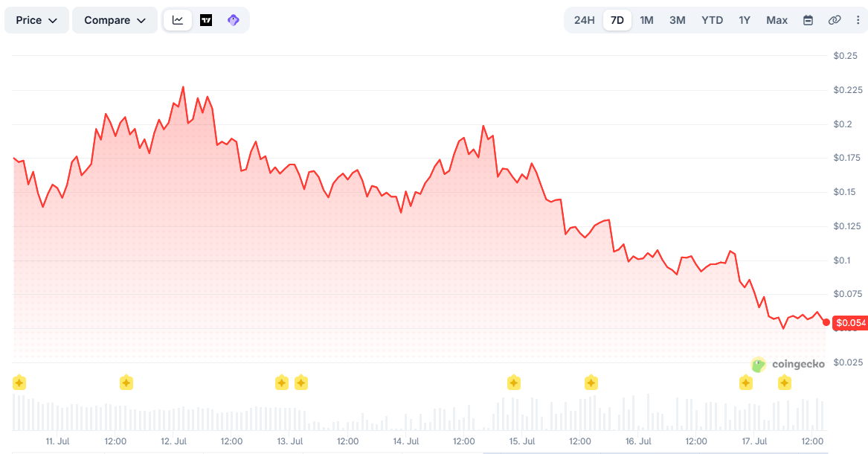Open the three-dot more options menu
The width and height of the screenshot is (868, 454).
pos(858,21)
